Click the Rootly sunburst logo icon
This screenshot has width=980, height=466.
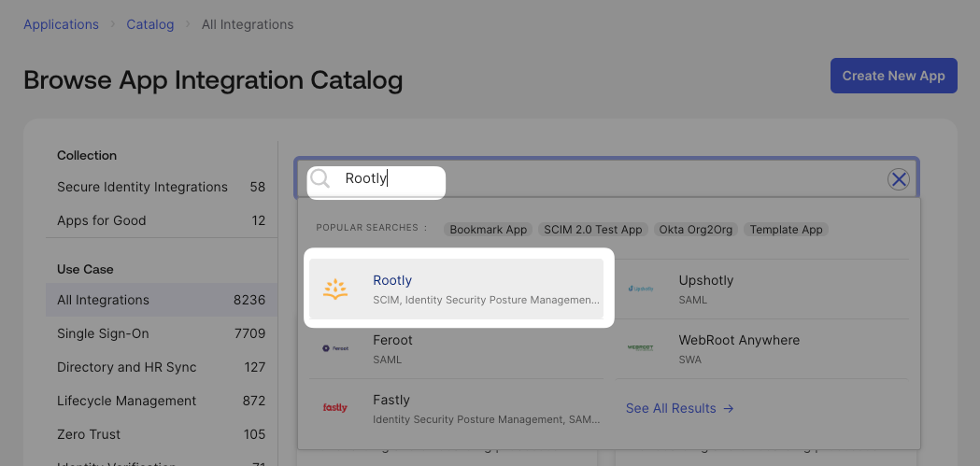335,289
